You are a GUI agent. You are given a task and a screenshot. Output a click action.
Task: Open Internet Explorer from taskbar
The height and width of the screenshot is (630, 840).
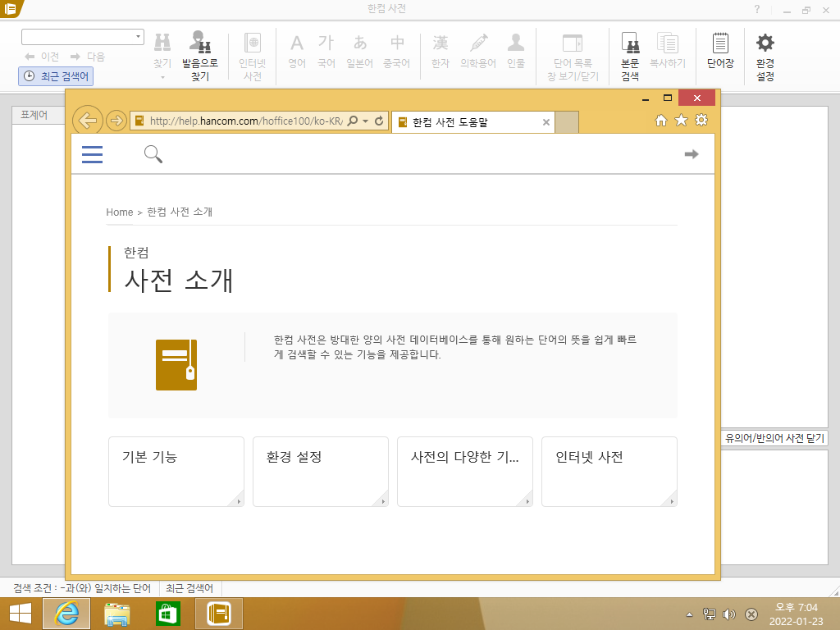tap(66, 614)
